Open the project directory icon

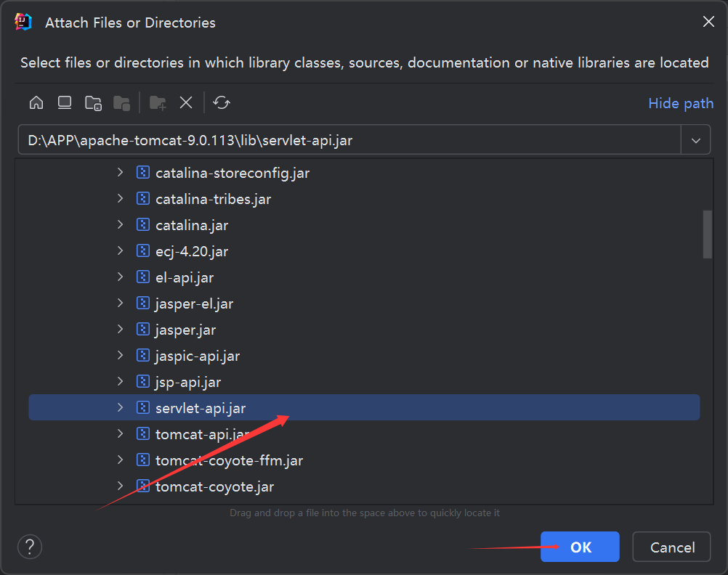(93, 103)
